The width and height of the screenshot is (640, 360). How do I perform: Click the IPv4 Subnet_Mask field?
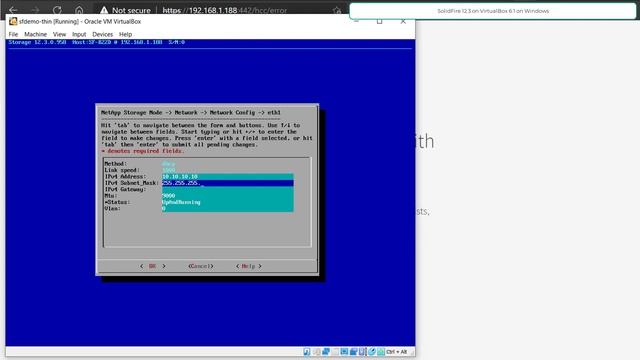point(227,183)
